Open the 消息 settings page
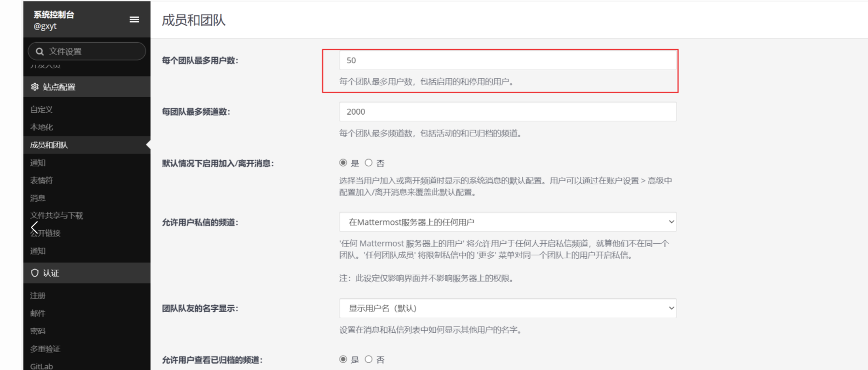This screenshot has width=868, height=370. [38, 198]
